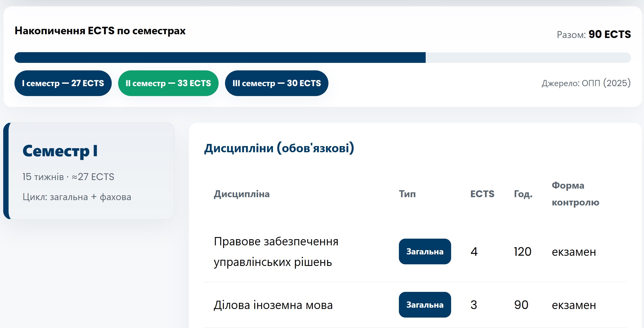Sort by the Дисципліна column header
This screenshot has width=644, height=328.
click(x=242, y=194)
